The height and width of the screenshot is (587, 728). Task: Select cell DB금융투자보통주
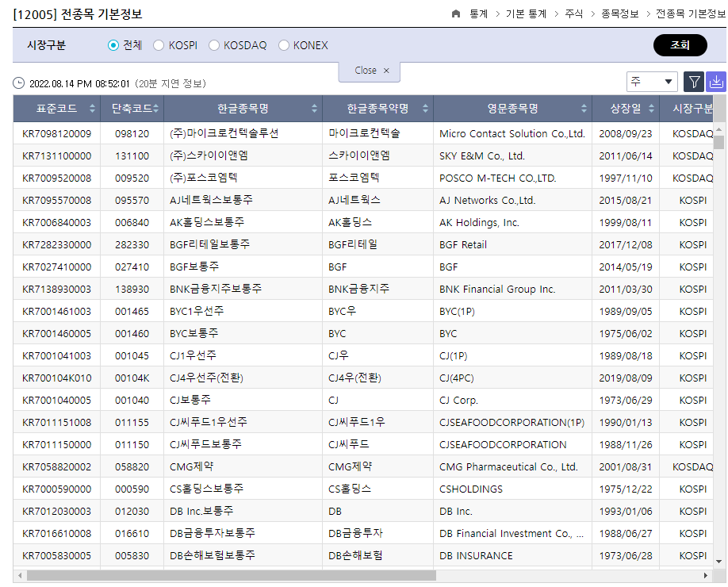243,534
